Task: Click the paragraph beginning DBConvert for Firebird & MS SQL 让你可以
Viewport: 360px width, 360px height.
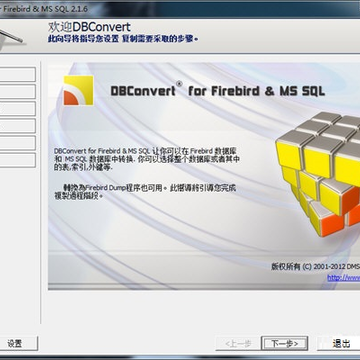Action: click(147, 159)
